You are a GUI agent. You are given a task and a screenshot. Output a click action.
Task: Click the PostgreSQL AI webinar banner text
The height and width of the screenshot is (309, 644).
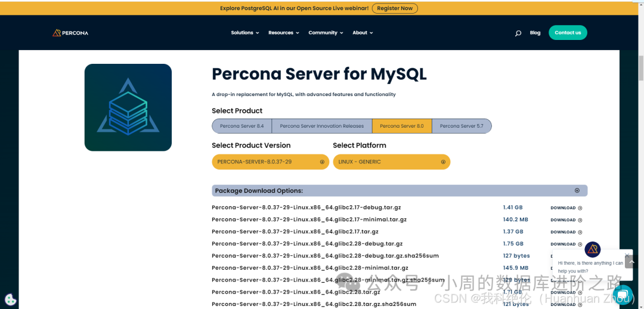294,8
